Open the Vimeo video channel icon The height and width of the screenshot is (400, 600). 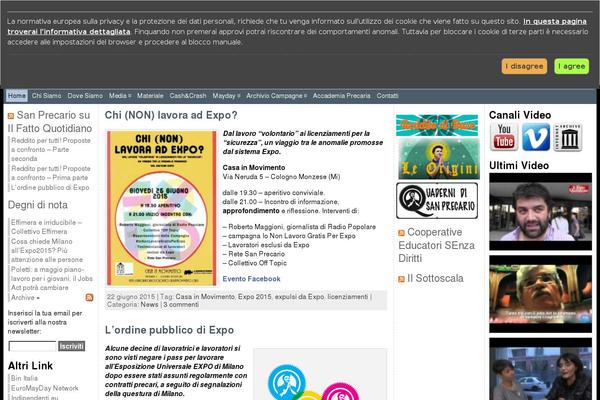coord(536,137)
